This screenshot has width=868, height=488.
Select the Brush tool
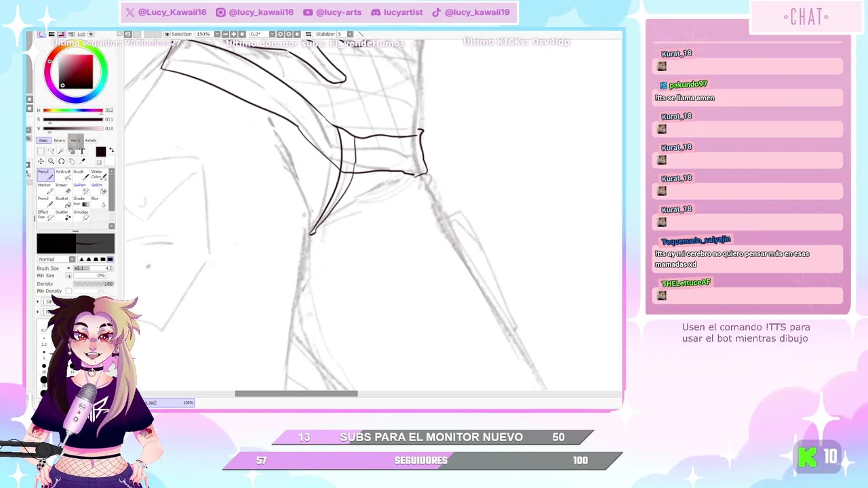[x=81, y=175]
